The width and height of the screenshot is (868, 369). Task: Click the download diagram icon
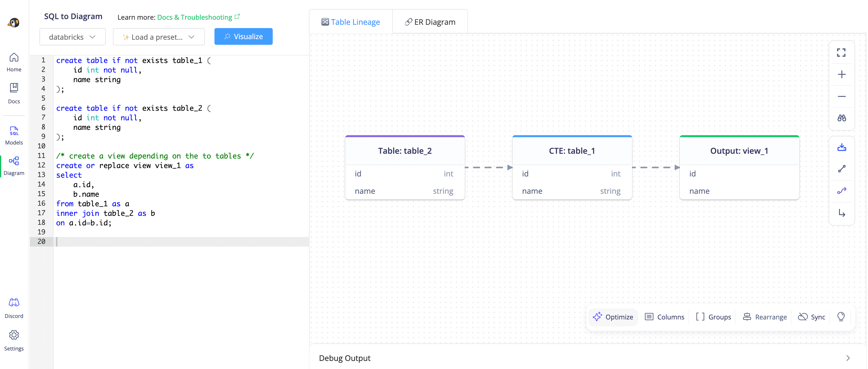[841, 147]
